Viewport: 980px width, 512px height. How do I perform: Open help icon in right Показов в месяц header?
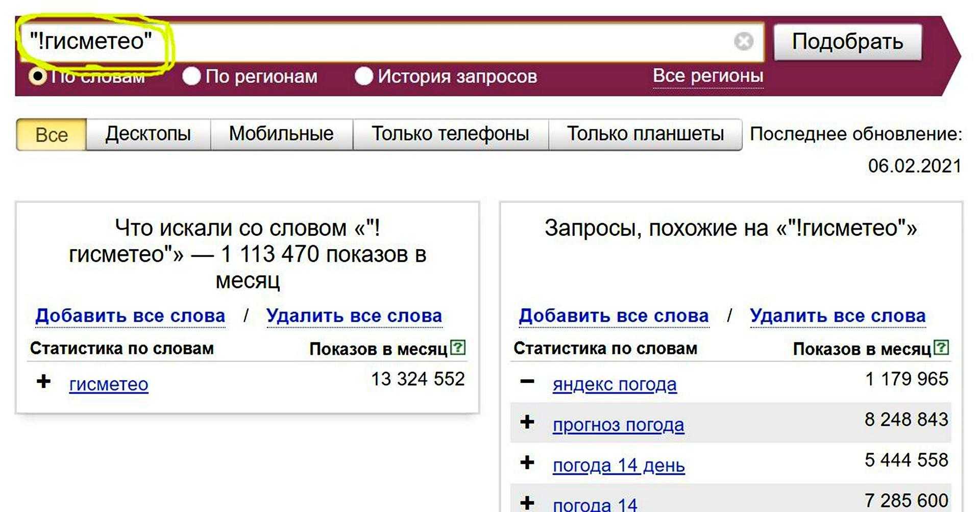point(941,348)
